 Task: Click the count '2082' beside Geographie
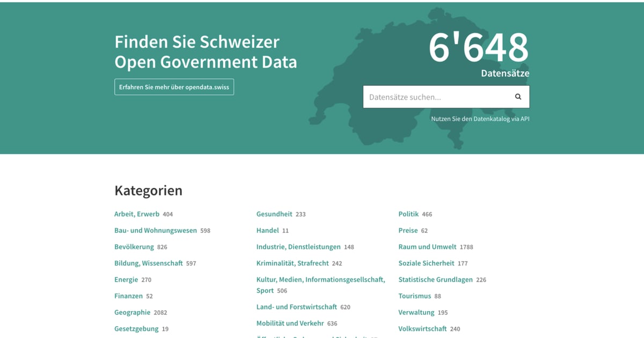coord(160,313)
